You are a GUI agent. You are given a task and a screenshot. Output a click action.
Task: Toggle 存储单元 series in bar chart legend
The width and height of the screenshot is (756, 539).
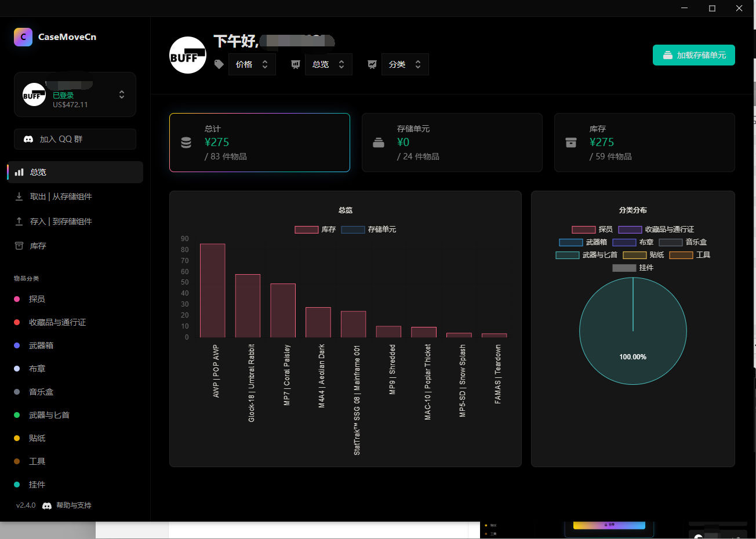(x=369, y=230)
